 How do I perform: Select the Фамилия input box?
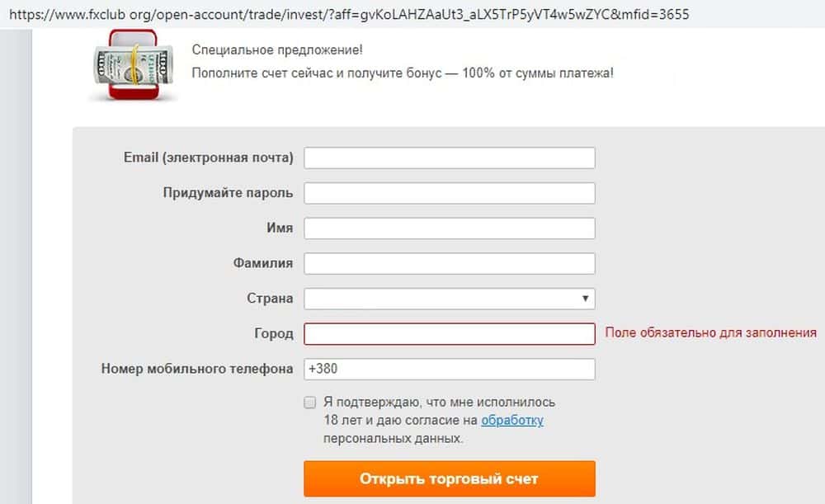click(450, 263)
